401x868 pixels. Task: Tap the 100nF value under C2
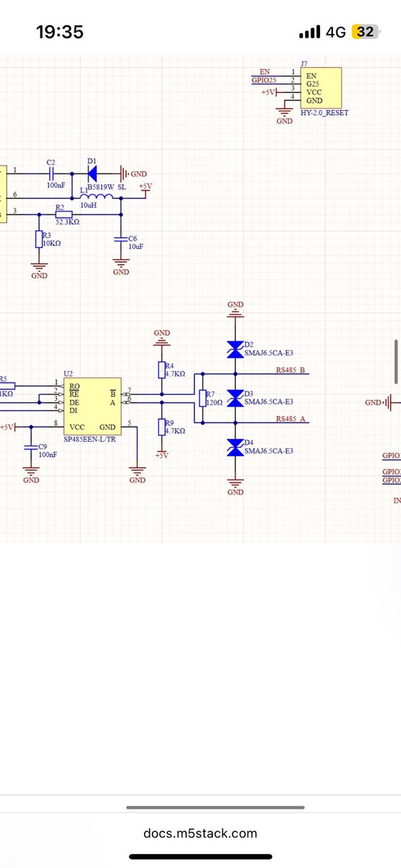[54, 186]
